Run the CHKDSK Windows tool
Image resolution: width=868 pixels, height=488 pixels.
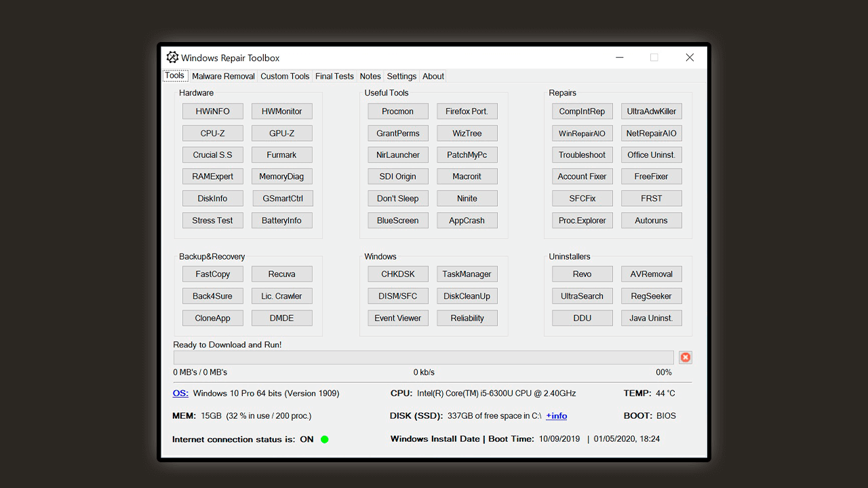coord(398,274)
